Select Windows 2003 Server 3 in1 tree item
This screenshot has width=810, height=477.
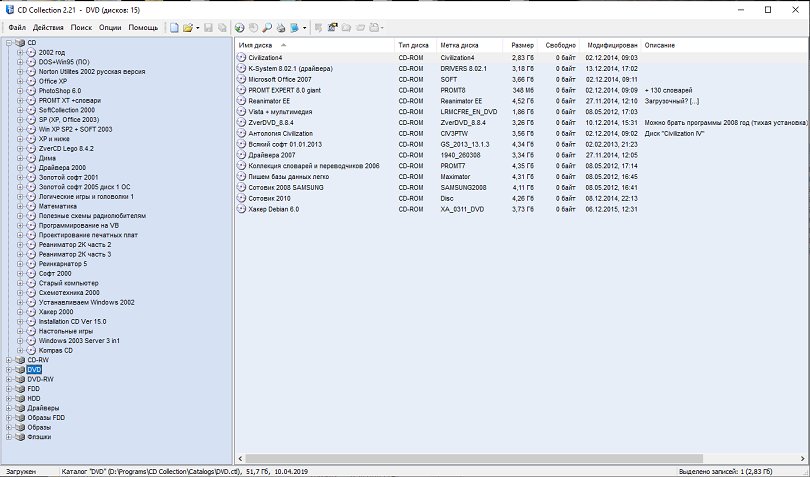coord(79,341)
